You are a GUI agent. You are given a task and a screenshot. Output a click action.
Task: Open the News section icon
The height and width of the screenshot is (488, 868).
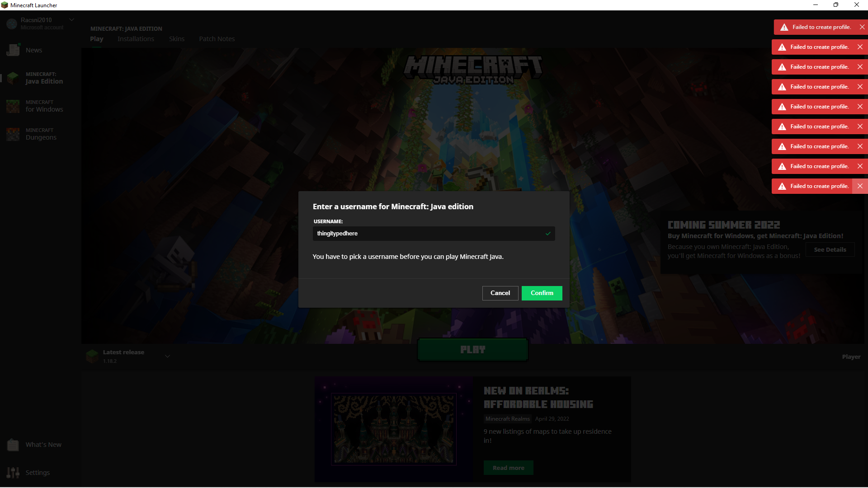[x=13, y=50]
